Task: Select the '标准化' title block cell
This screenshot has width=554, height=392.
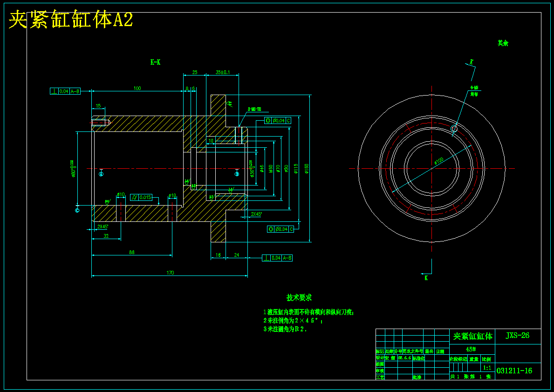Action: (418, 358)
